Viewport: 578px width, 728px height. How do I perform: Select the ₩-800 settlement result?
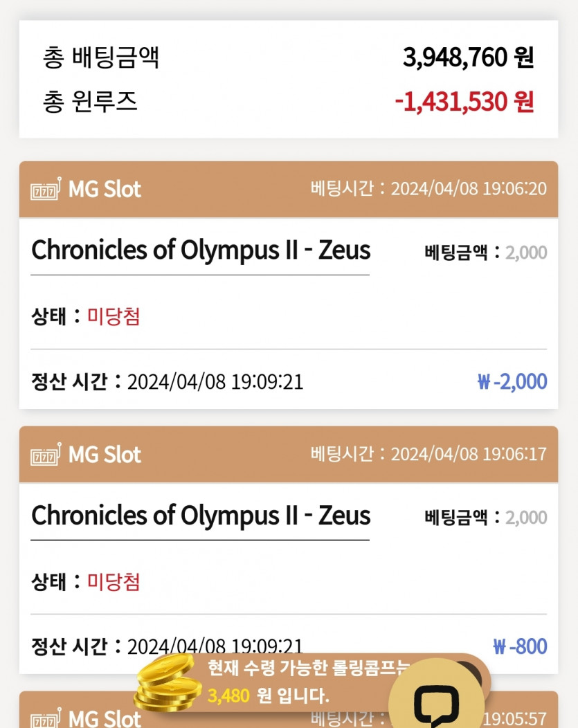pos(520,646)
